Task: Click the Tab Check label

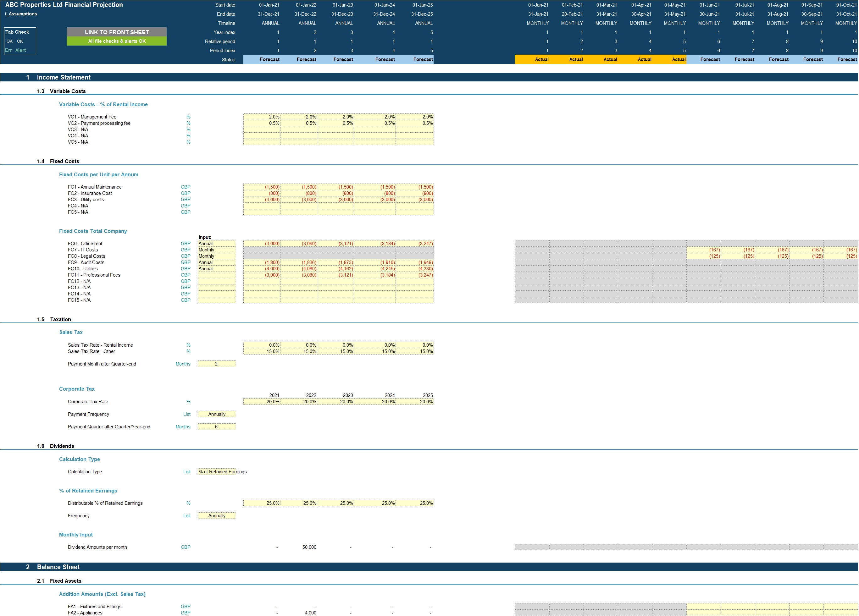Action: 17,32
